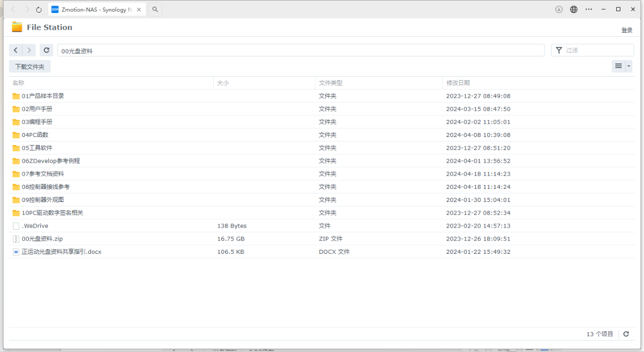Refresh item count at bottom right
Image resolution: width=644 pixels, height=352 pixels.
pos(626,334)
